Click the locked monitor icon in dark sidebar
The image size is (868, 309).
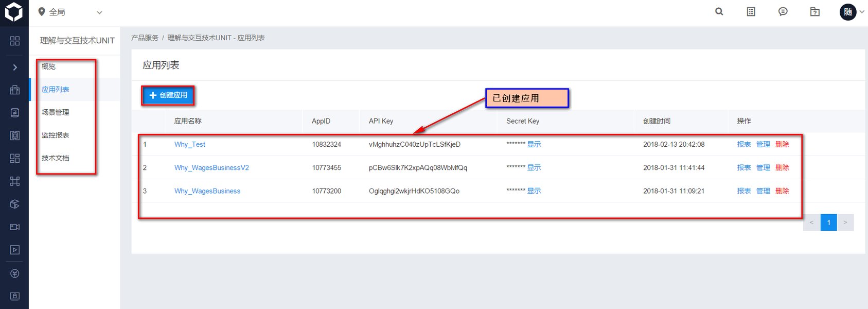pyautogui.click(x=15, y=296)
